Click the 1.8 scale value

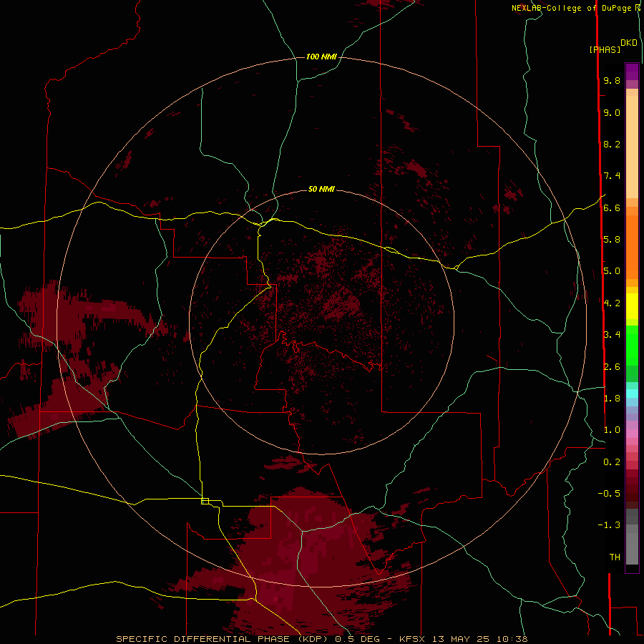pos(612,399)
